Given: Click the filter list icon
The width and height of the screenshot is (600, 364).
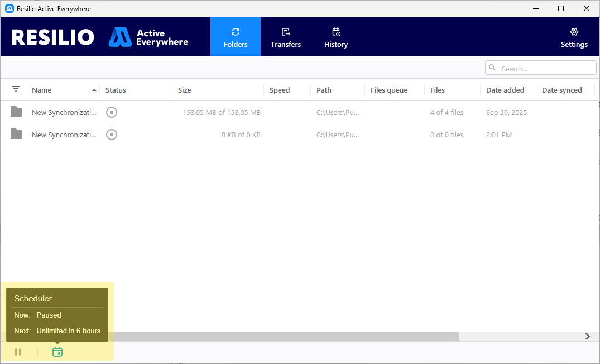Looking at the screenshot, I should (16, 89).
